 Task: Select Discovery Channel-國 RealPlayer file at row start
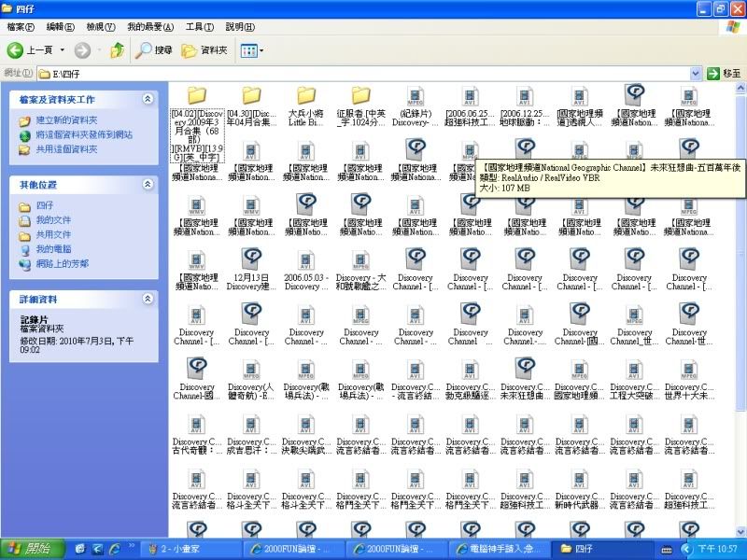pyautogui.click(x=197, y=379)
